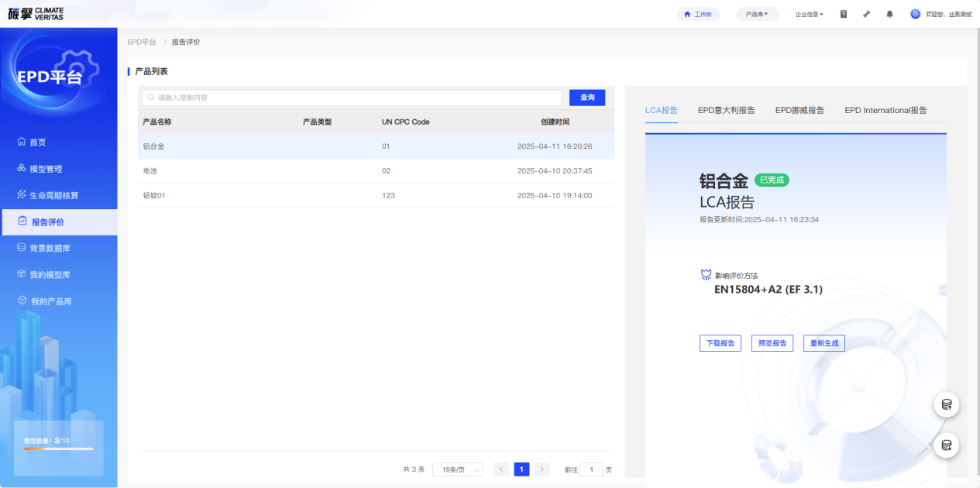The height and width of the screenshot is (488, 980).
Task: Click the product search input field
Action: click(x=352, y=98)
